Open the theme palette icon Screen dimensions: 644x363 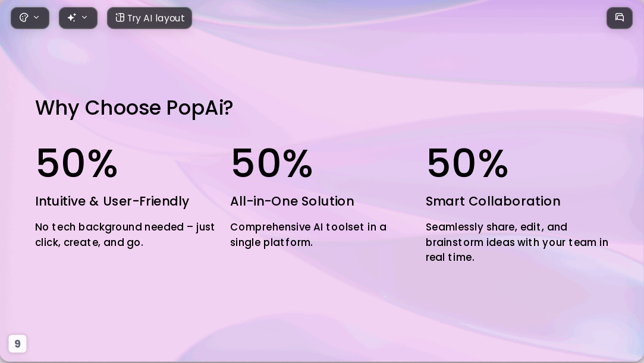pyautogui.click(x=24, y=18)
